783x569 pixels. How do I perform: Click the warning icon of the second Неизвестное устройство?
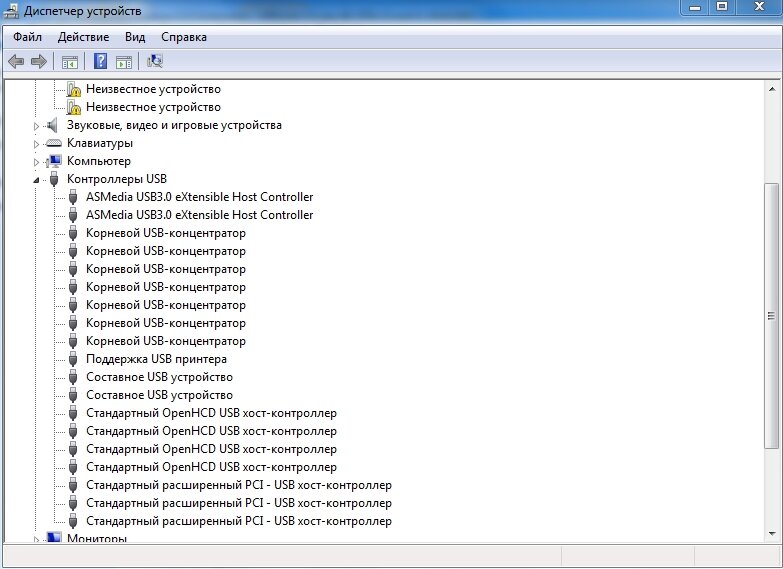[73, 107]
